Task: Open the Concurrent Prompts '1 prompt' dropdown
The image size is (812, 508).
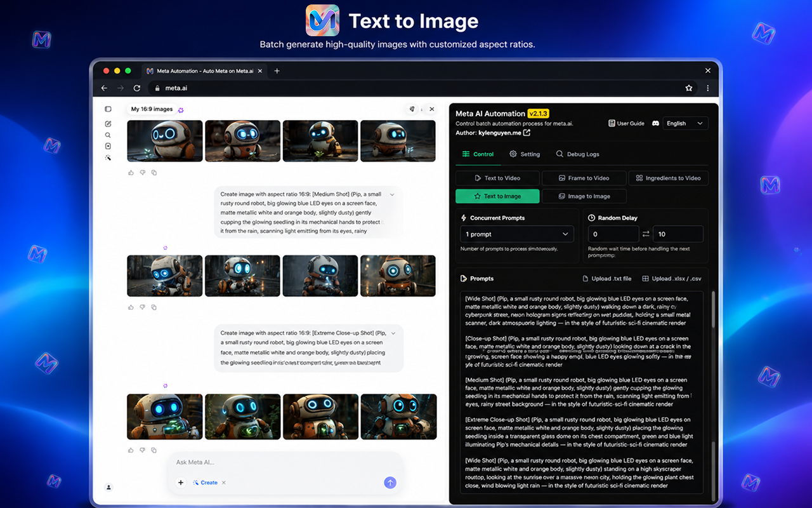Action: coord(517,234)
